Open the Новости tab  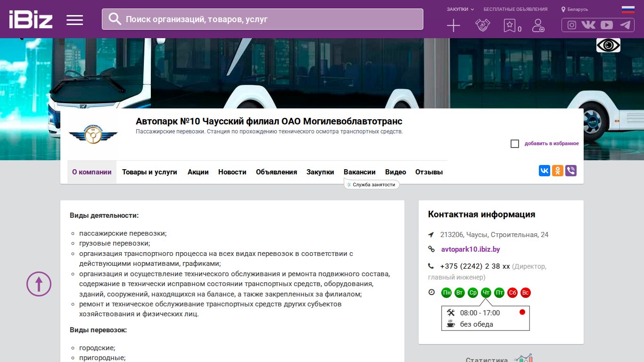point(232,172)
